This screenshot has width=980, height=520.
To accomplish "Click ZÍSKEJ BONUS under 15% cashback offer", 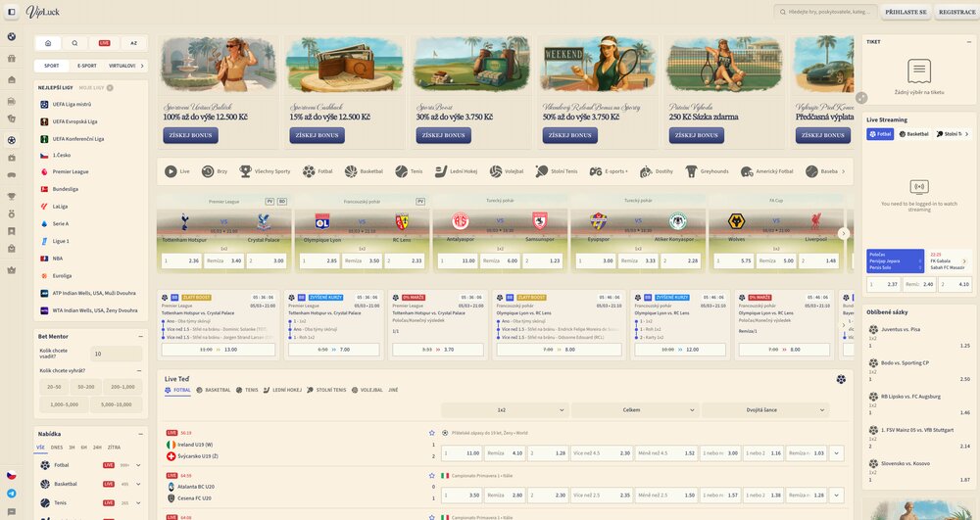I will point(317,135).
